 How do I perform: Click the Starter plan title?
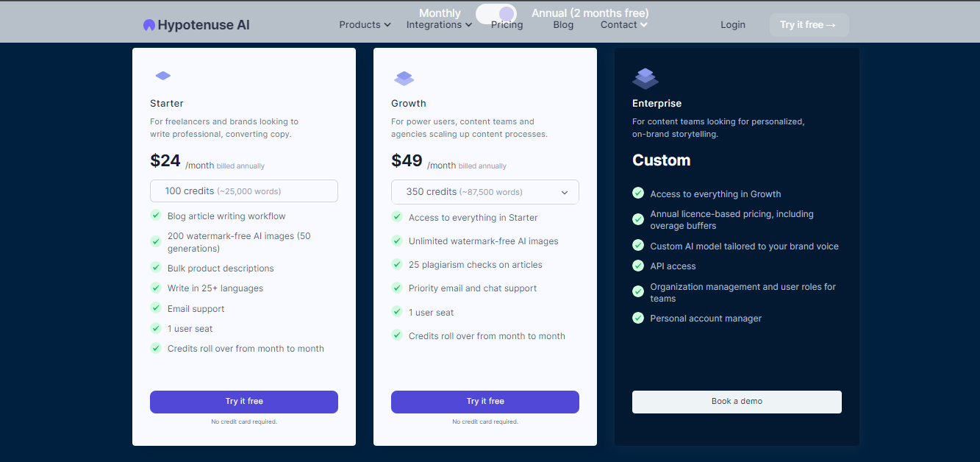point(167,104)
